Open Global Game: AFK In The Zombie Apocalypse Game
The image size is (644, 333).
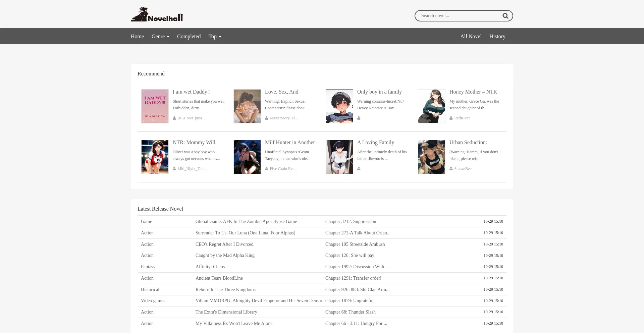click(246, 222)
